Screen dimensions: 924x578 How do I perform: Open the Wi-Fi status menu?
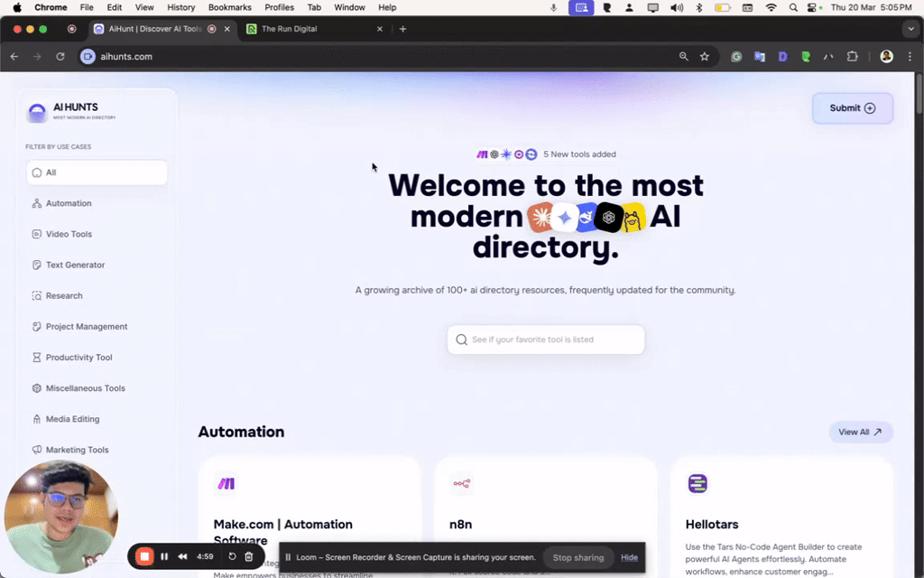pyautogui.click(x=771, y=7)
